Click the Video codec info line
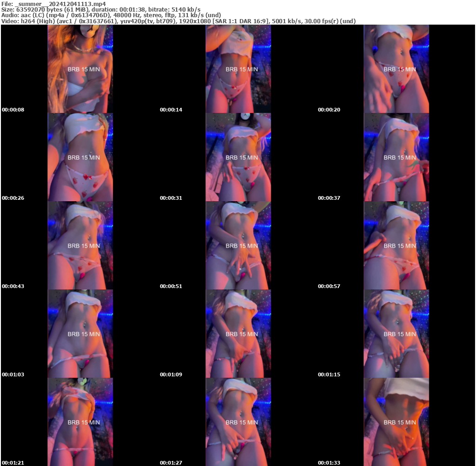Screen dimensions: 476x466 [x=178, y=21]
